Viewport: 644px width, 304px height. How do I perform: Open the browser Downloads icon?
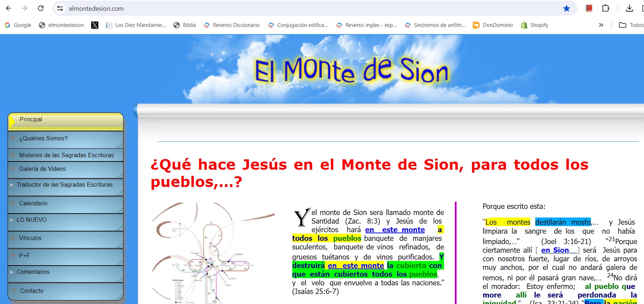[x=629, y=8]
